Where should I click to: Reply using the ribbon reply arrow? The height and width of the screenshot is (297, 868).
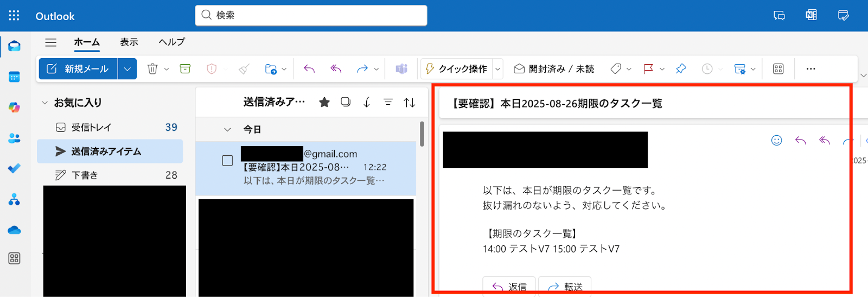tap(309, 69)
